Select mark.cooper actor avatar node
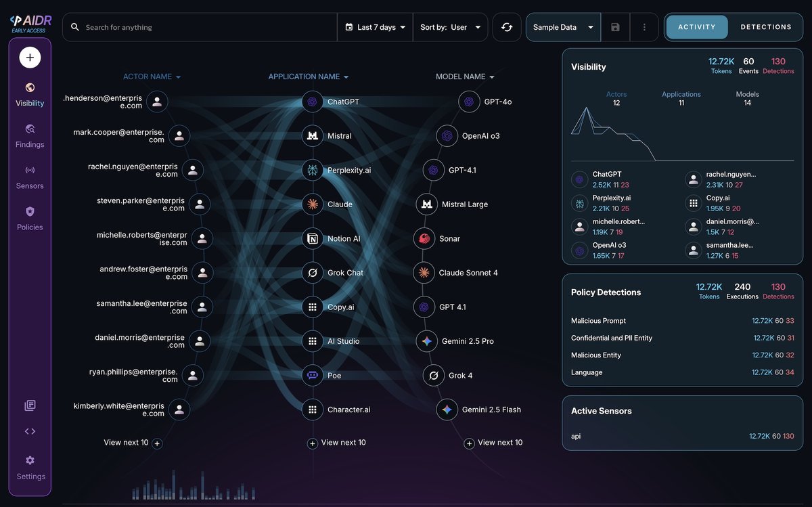Image resolution: width=812 pixels, height=507 pixels. tap(179, 135)
